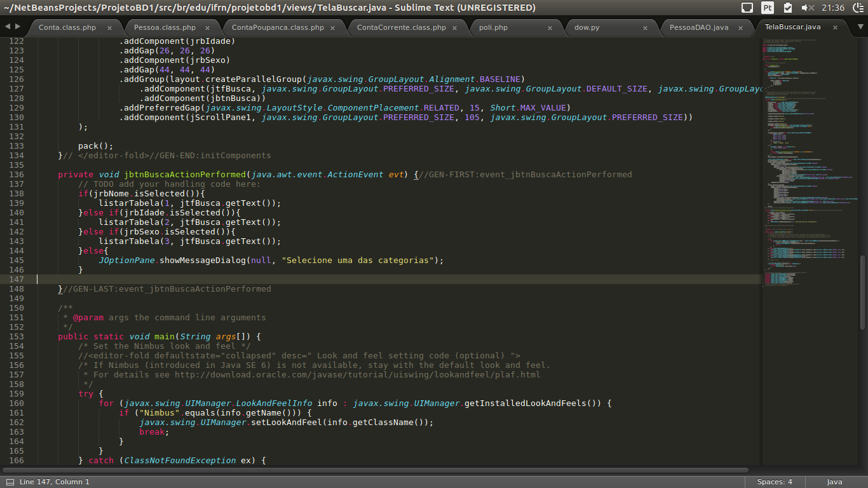Click the 21:36 clock
868x488 pixels.
coord(832,8)
